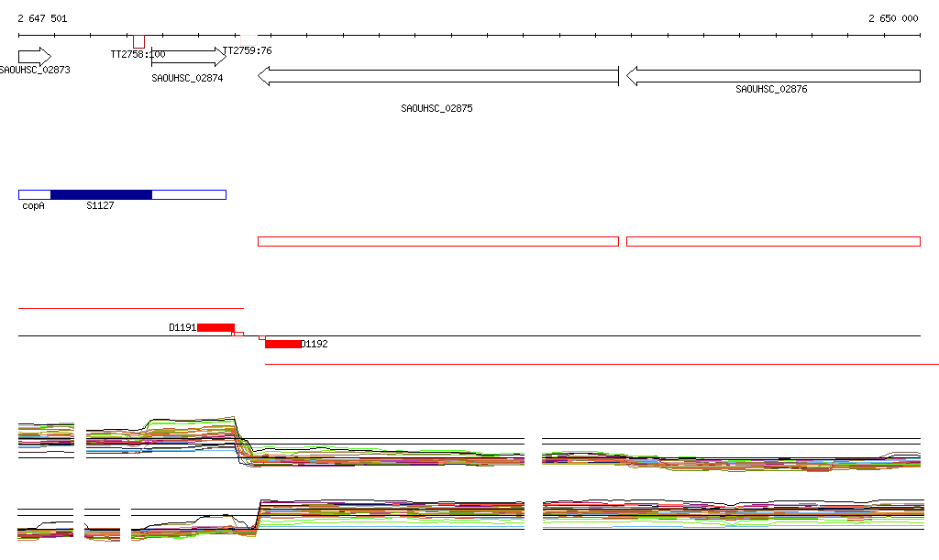Image resolution: width=939 pixels, height=560 pixels.
Task: Select the red D1191 feature block
Action: [215, 327]
